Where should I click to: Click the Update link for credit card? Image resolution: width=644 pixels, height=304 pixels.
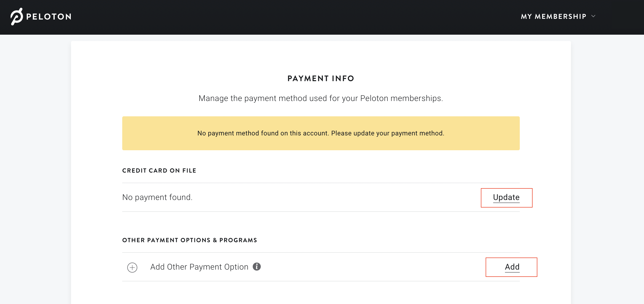point(506,197)
